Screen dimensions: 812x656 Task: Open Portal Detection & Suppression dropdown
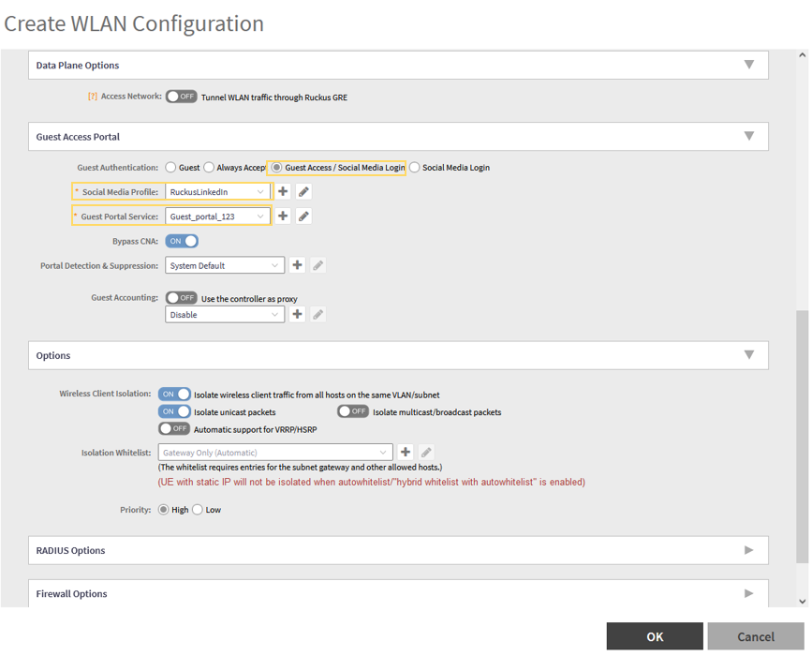(x=225, y=265)
